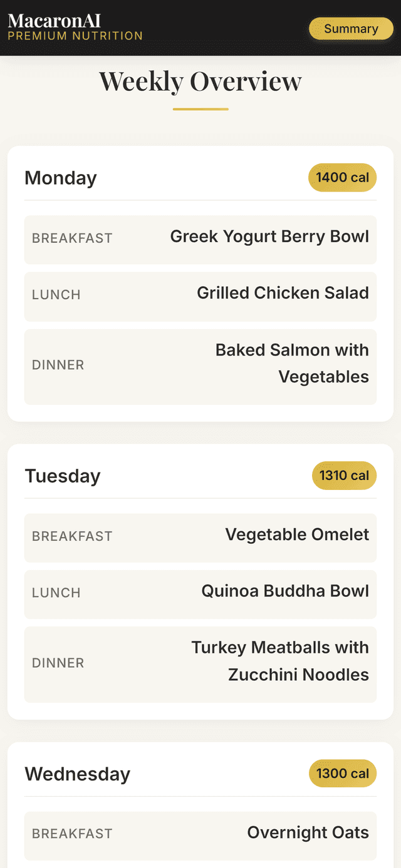Click the Weekly Overview heading
Image resolution: width=401 pixels, height=868 pixels.
200,81
